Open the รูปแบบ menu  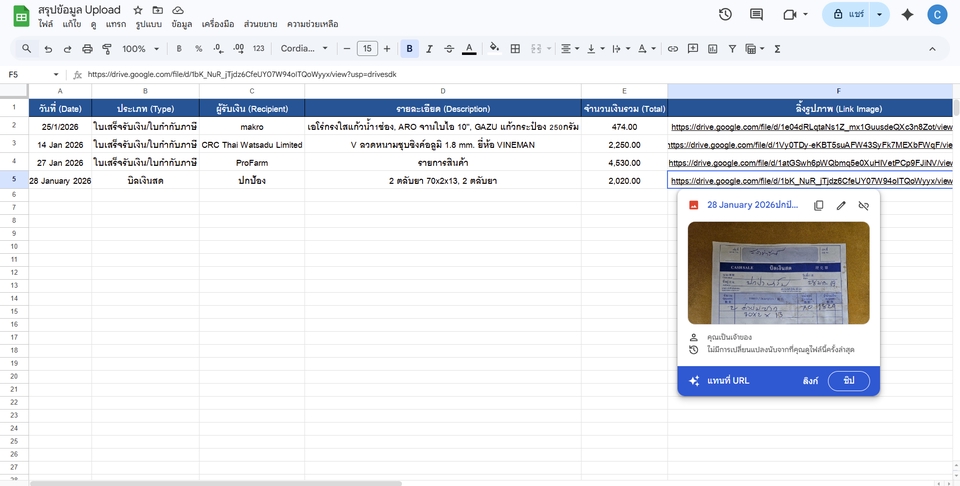pos(149,24)
